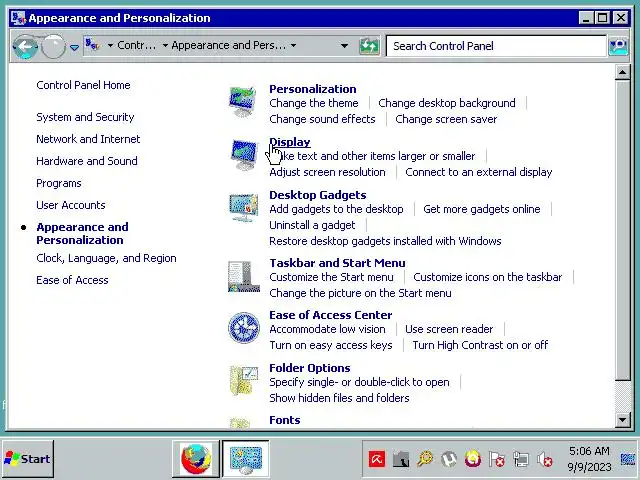Screen dimensions: 640x480
Task: Open the Programs category
Action: click(x=59, y=183)
